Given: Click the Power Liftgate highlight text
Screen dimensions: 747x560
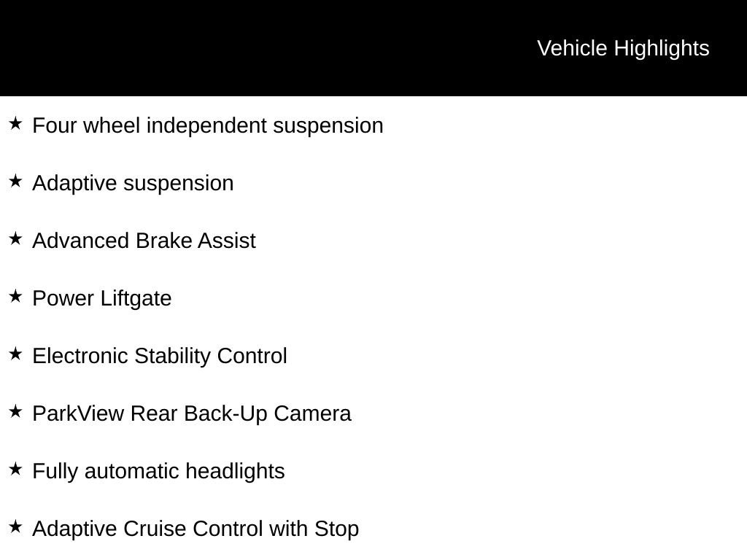Looking at the screenshot, I should [102, 298].
